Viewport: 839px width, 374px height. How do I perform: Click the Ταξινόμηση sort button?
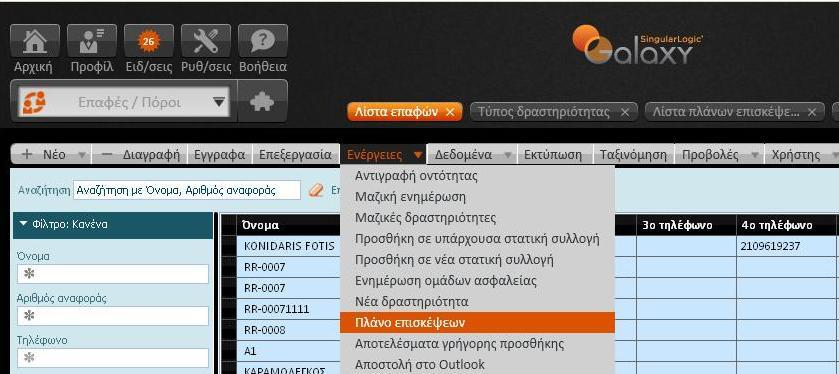coord(633,155)
